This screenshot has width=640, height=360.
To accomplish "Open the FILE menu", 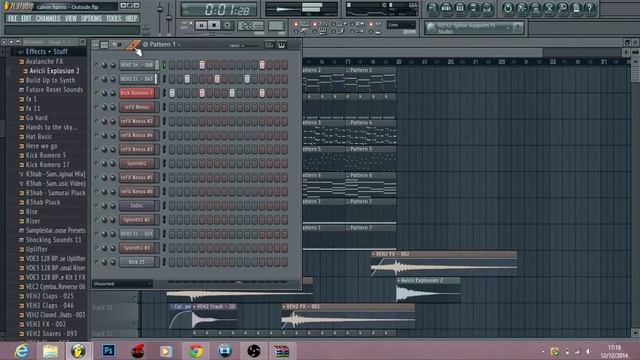I will 12,19.
